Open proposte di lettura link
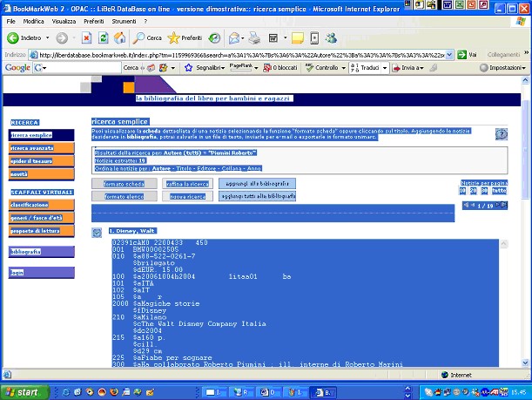The image size is (532, 400). pos(42,231)
